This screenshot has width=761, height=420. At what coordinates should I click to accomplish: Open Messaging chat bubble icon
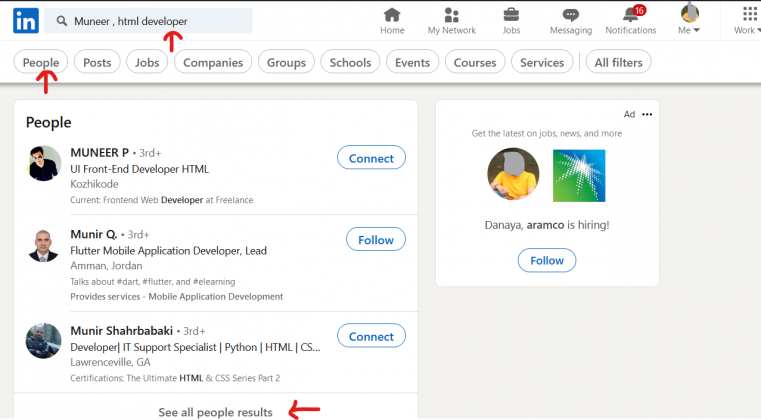click(x=571, y=15)
